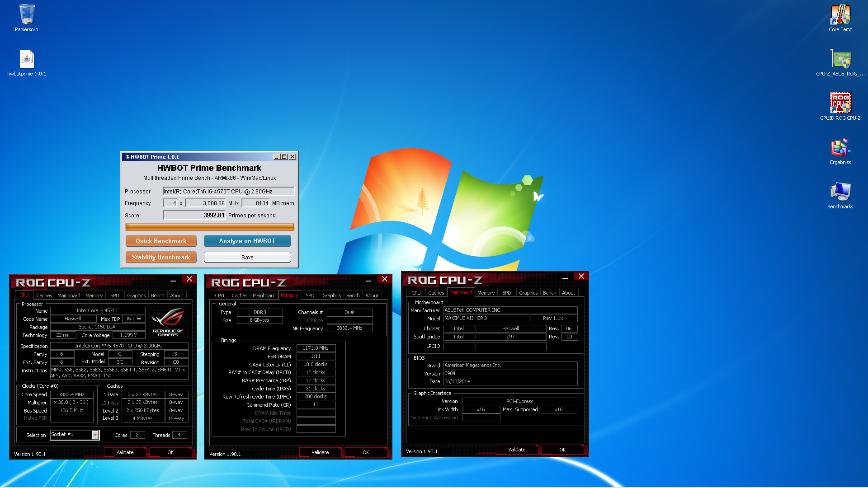Click OK in the CPU-Z Memory window

[366, 452]
